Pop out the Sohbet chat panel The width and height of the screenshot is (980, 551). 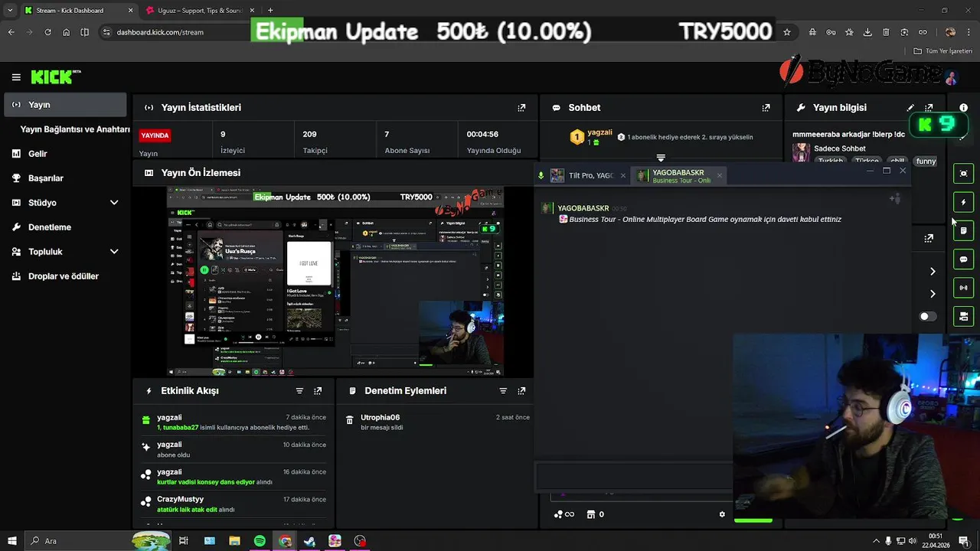coord(766,108)
